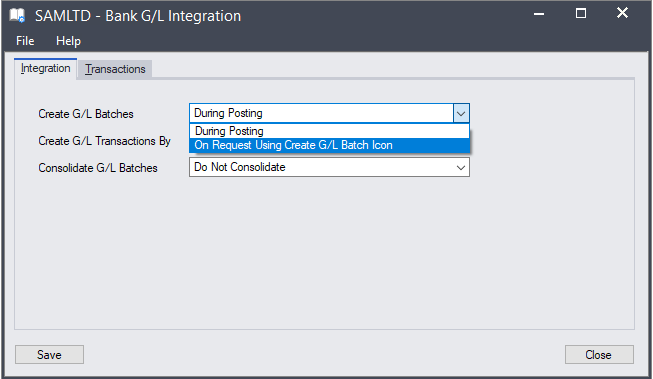653x379 pixels.
Task: Click the Create G/L Batches label
Action: (86, 114)
